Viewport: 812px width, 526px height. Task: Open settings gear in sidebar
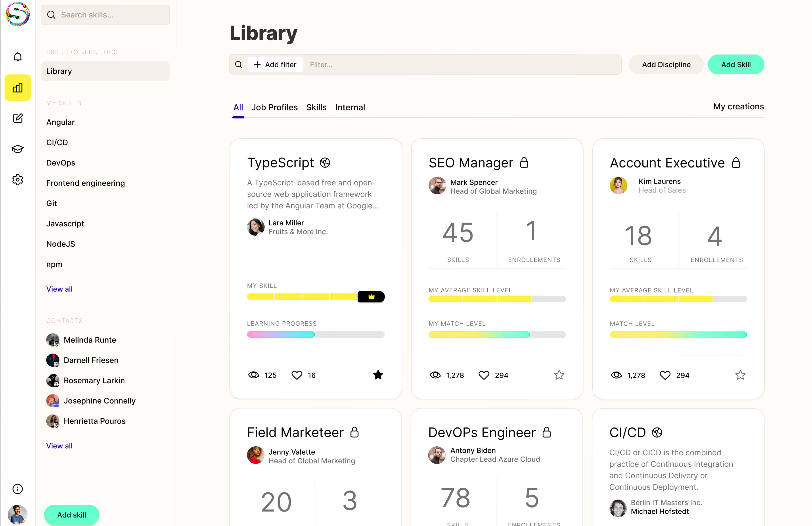click(x=18, y=180)
